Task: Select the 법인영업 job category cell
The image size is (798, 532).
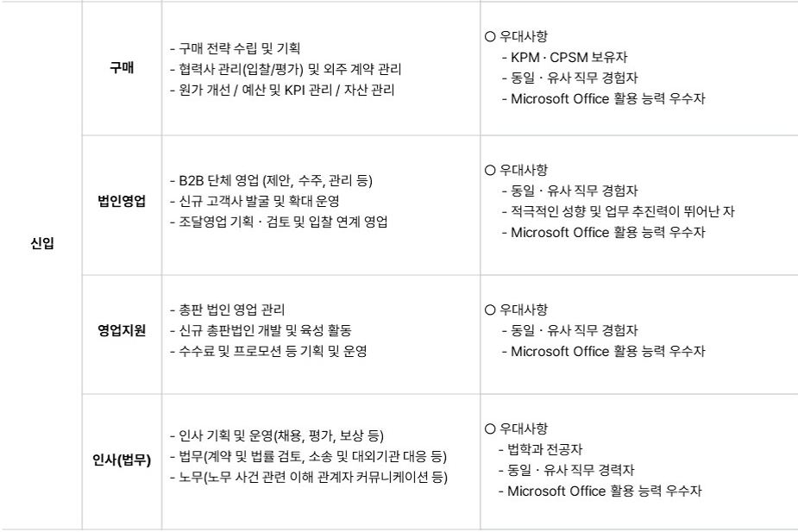Action: click(x=123, y=205)
